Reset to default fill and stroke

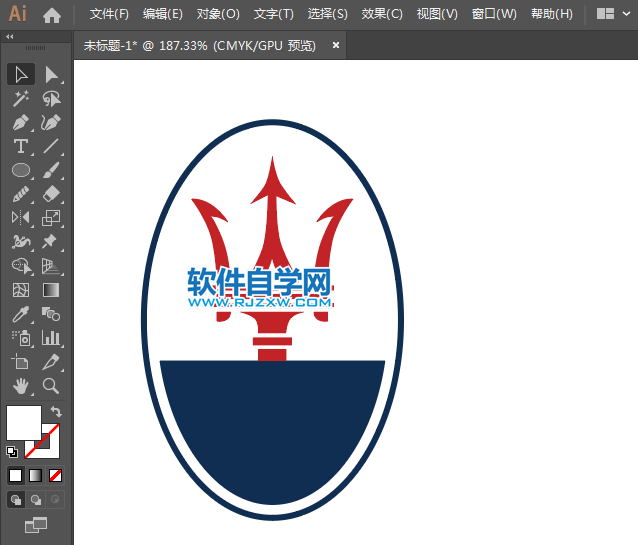tap(12, 451)
